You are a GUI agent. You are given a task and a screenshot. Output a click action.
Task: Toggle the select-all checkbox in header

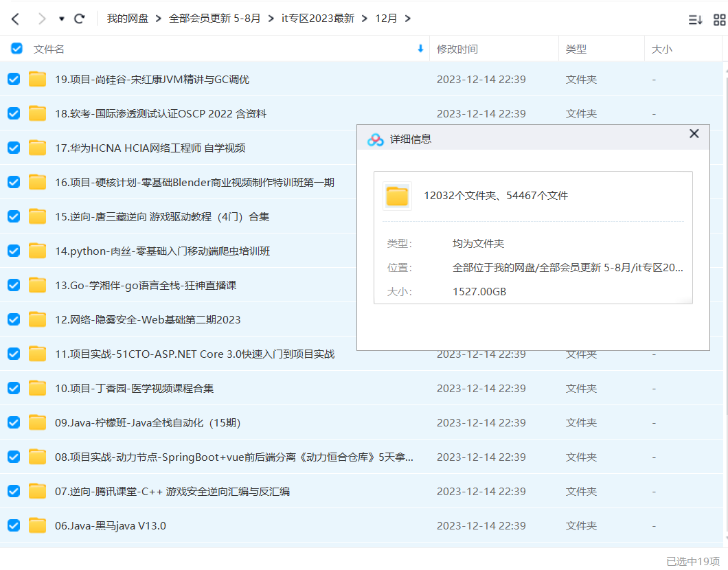coord(16,49)
